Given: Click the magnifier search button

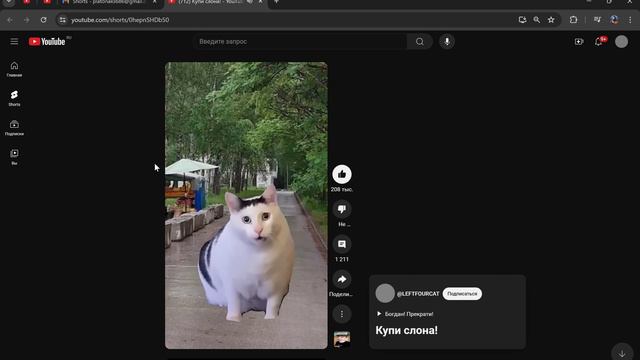Looking at the screenshot, I should [420, 42].
